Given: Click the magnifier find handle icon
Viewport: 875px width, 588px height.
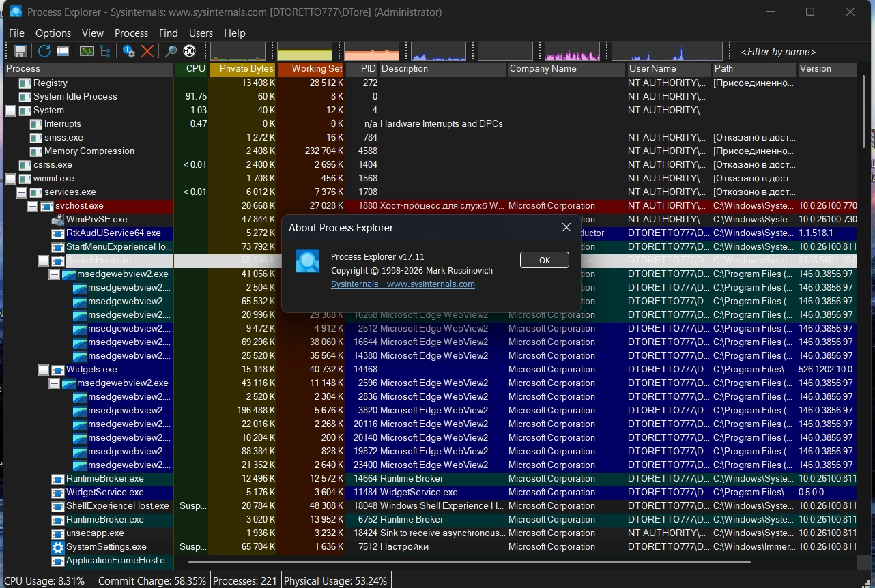Looking at the screenshot, I should coord(171,51).
